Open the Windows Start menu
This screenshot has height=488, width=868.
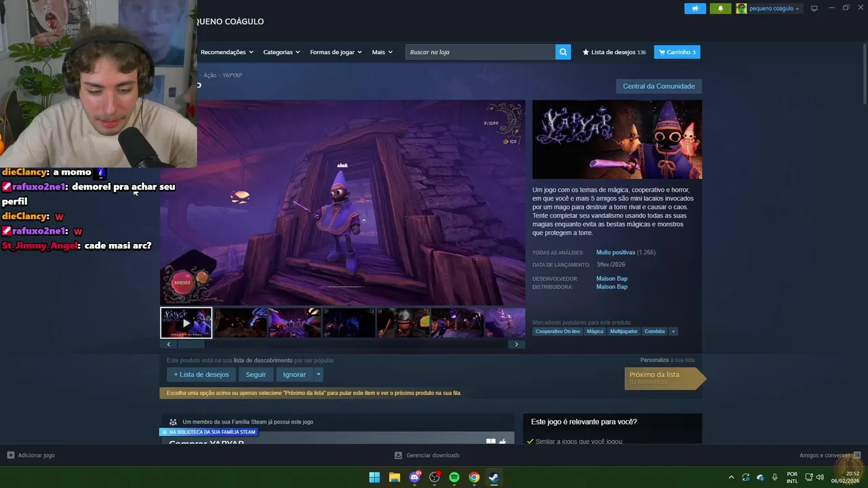[374, 477]
